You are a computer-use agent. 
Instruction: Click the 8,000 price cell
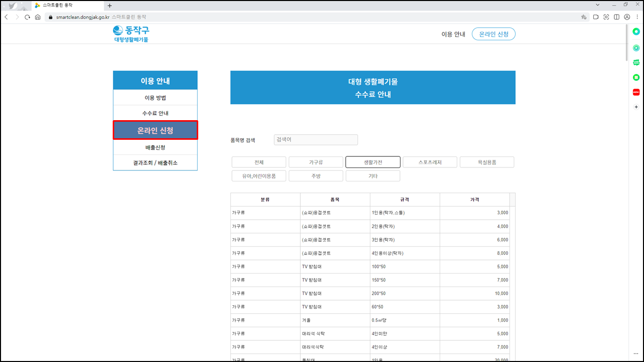[474, 253]
